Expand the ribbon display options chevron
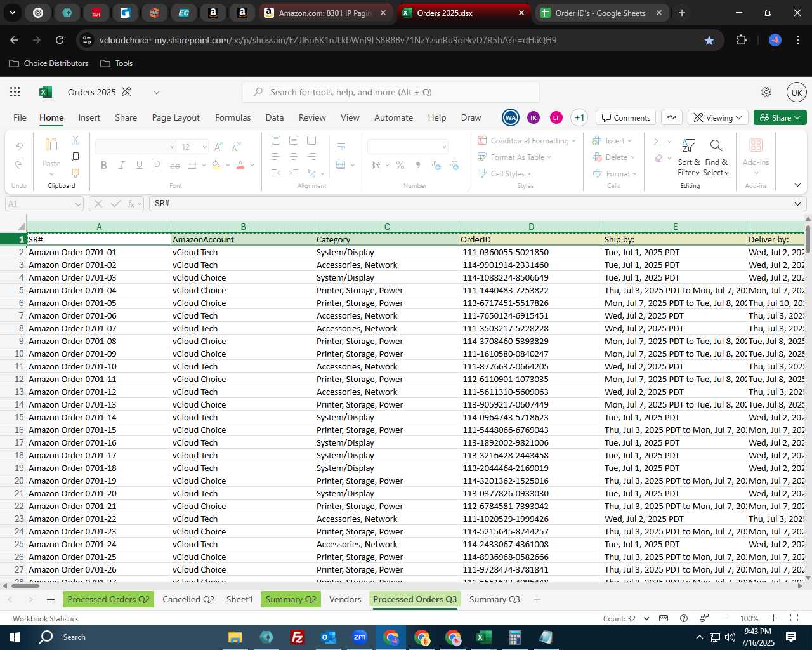Screen dimensions: 812x650 [797, 185]
